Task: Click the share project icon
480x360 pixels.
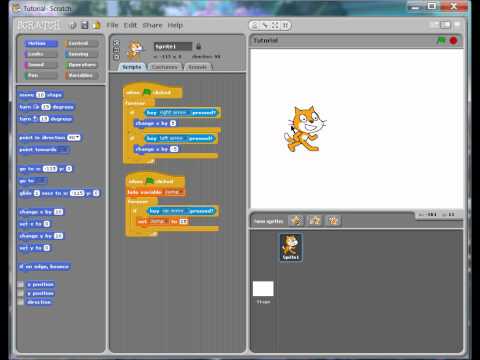Action: 96,25
